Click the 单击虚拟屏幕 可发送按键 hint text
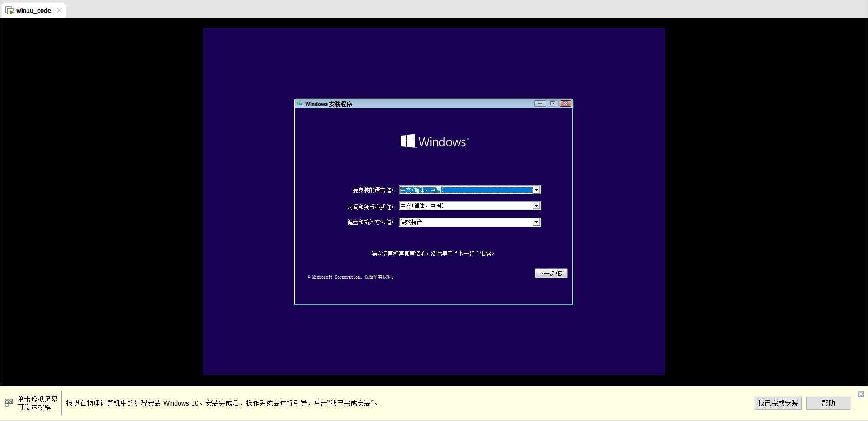Viewport: 868px width, 421px height. point(38,403)
